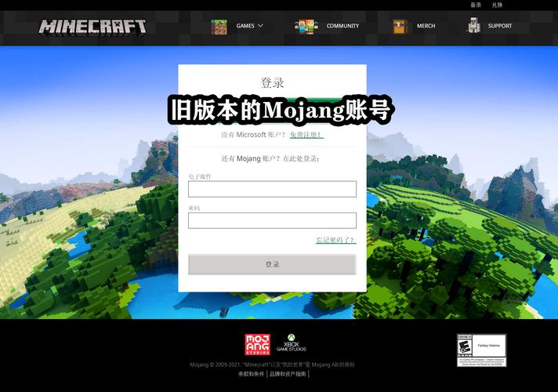
Task: Open the 品牌和资产指南 brand guidelines link
Action: pos(288,374)
